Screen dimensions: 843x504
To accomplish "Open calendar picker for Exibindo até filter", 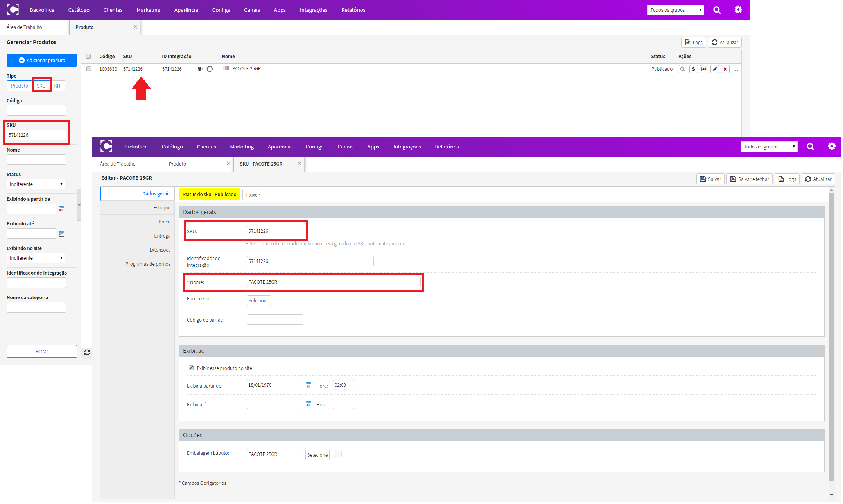I will point(61,234).
